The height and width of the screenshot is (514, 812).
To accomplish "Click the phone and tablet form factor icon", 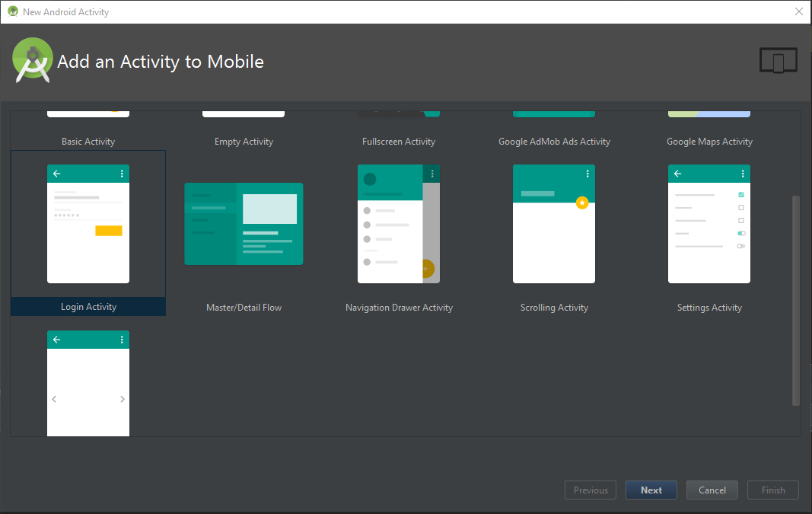I will click(x=779, y=61).
